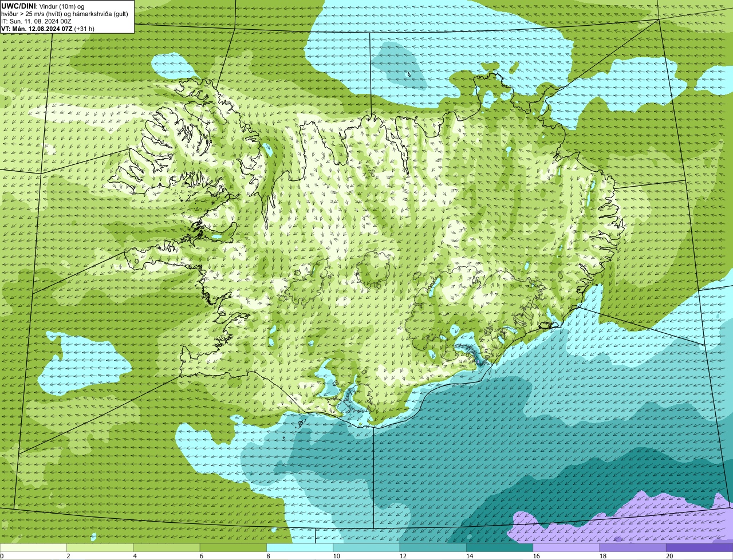
Task: Click the 4–6 m/s green legend swatch
Action: point(167,548)
